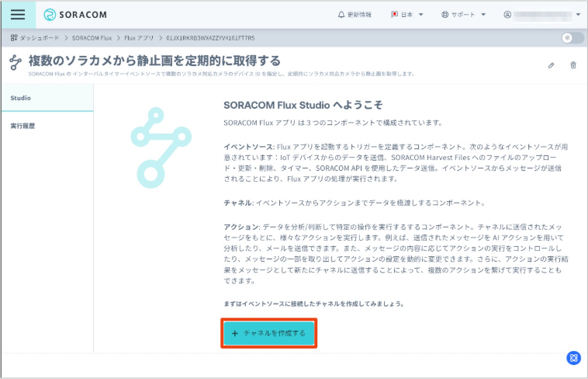Go to Flux アプリ breadcrumb
The width and height of the screenshot is (588, 379).
[139, 38]
